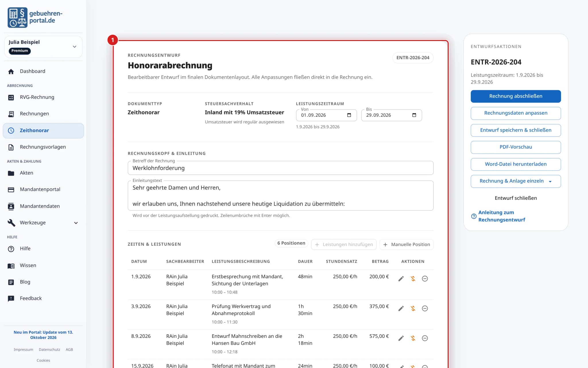Open Rechnung & Anlage einzeln dropdown
This screenshot has height=368, width=588.
(516, 181)
